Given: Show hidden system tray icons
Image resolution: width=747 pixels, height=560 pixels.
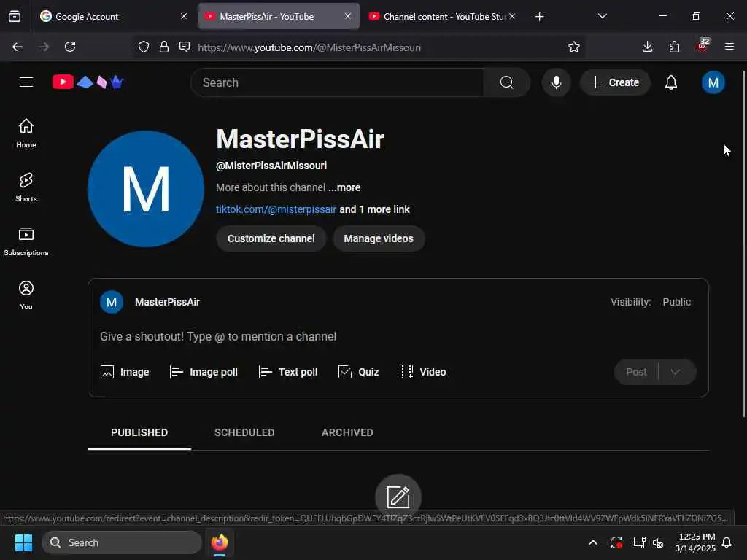Looking at the screenshot, I should tap(592, 542).
